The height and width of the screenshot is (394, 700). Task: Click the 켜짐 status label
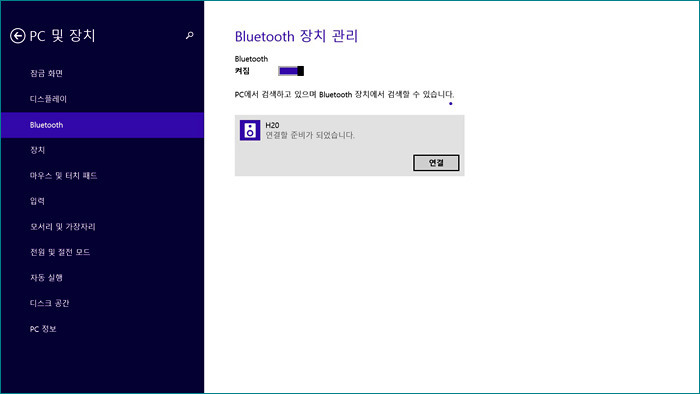[242, 71]
